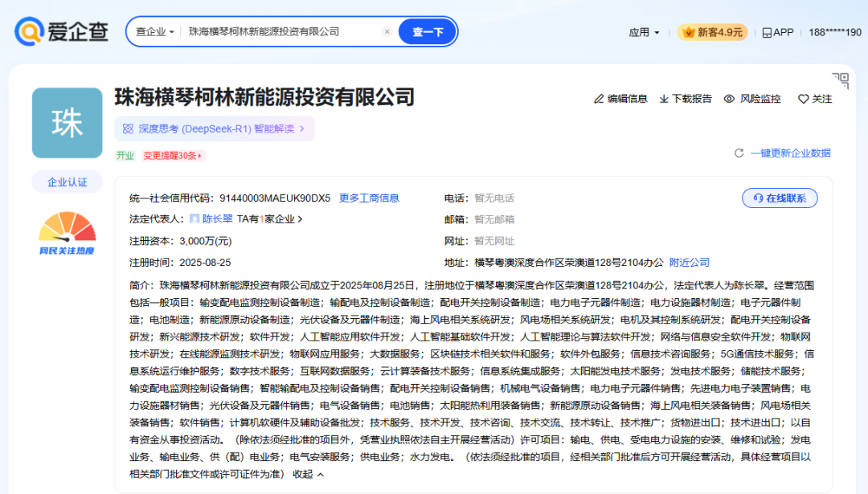Click the 编辑信息 pencil icon
This screenshot has width=868, height=494.
tap(598, 98)
